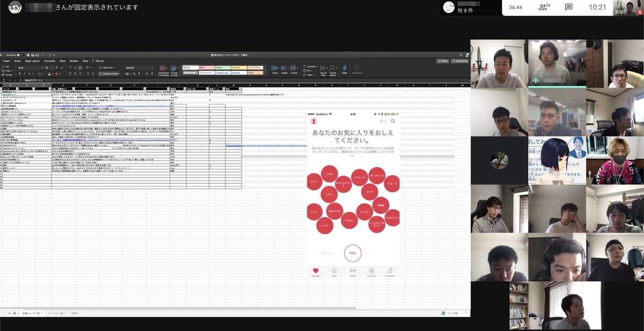Tap the red profile icon on phone
The height and width of the screenshot is (331, 644).
tap(313, 121)
